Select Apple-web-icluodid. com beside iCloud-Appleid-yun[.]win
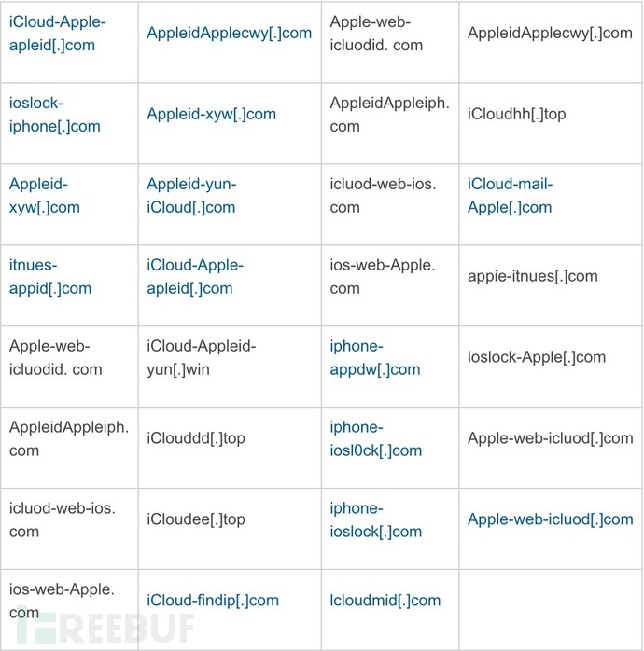 tap(55, 357)
